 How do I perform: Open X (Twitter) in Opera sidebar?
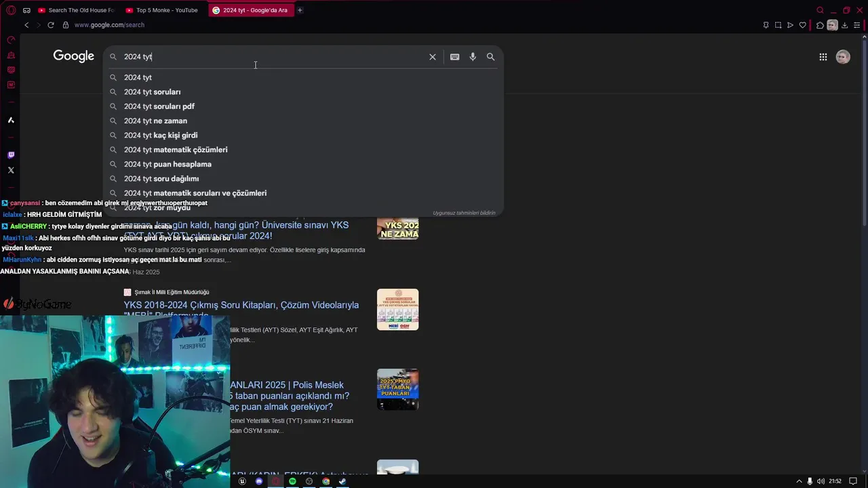[11, 170]
